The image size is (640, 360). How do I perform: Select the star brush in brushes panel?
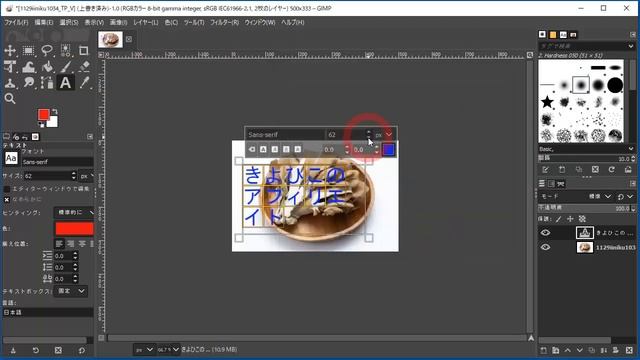pyautogui.click(x=547, y=102)
